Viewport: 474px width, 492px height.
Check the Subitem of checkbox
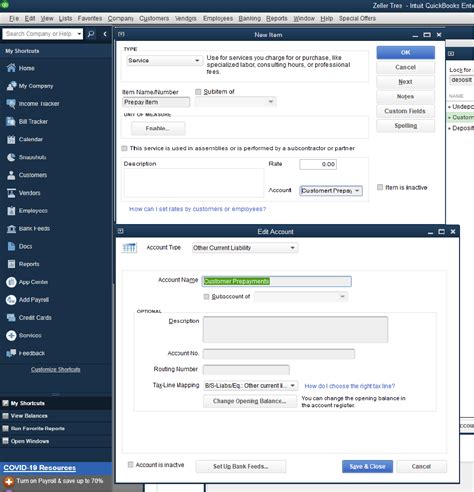pyautogui.click(x=198, y=92)
